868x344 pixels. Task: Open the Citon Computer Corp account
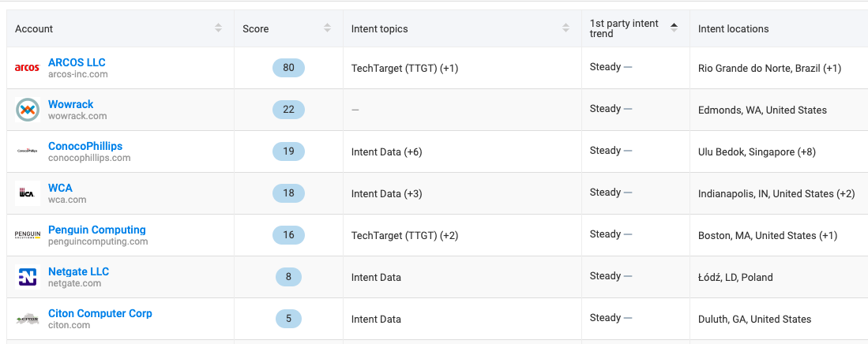pos(100,313)
